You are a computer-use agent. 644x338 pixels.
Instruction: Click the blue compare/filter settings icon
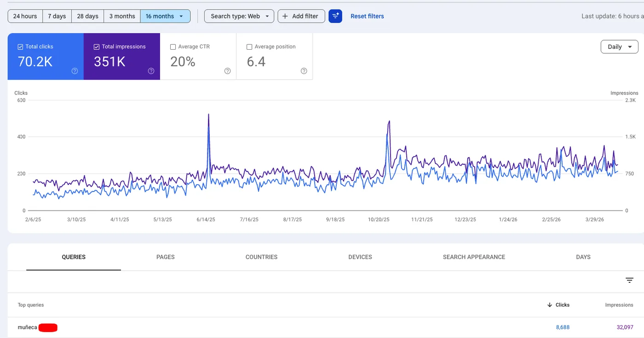click(335, 16)
